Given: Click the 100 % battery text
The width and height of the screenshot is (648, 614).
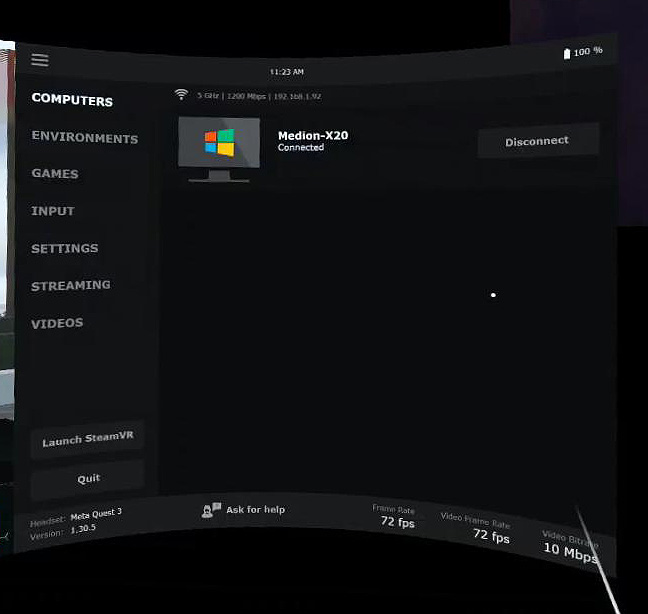Looking at the screenshot, I should (588, 51).
